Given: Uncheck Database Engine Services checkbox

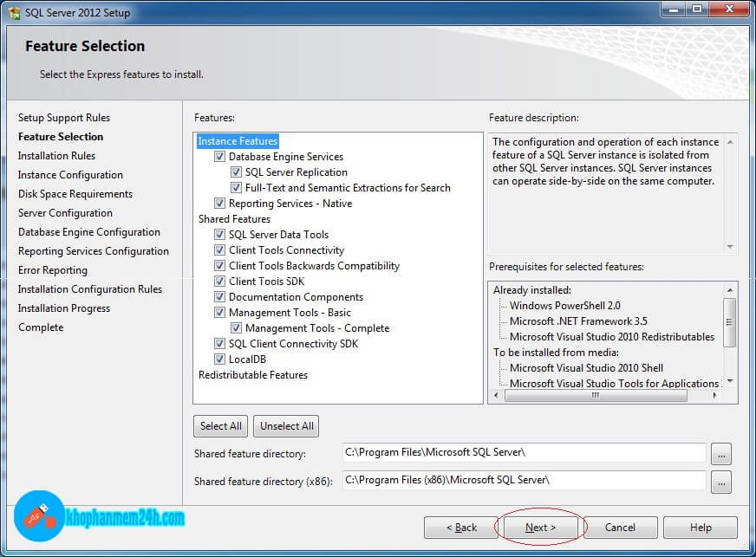Looking at the screenshot, I should point(220,157).
